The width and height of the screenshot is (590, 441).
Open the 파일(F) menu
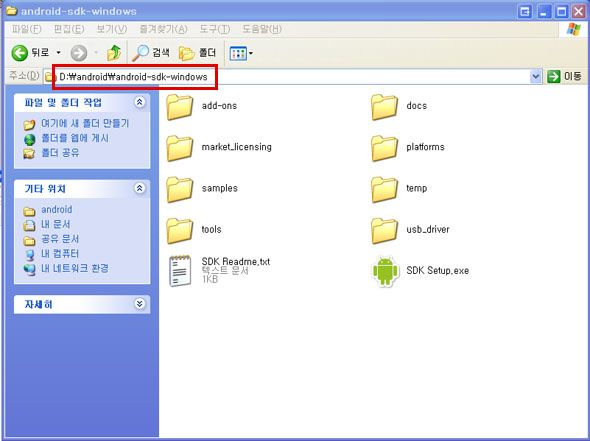26,29
